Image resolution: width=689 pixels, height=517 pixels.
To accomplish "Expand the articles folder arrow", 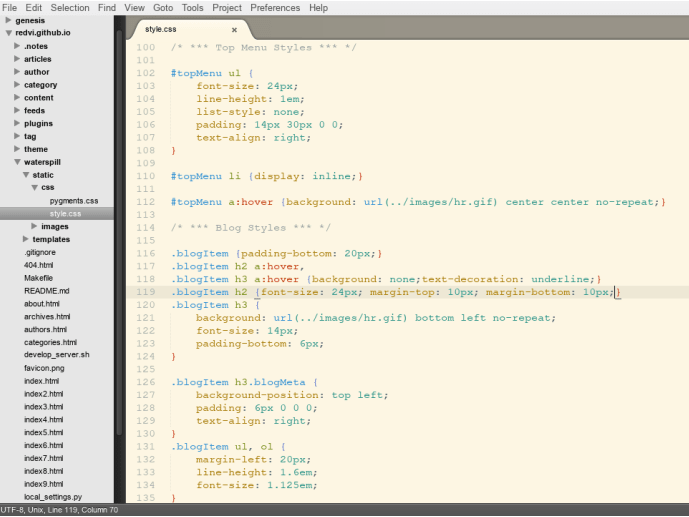I will point(17,58).
